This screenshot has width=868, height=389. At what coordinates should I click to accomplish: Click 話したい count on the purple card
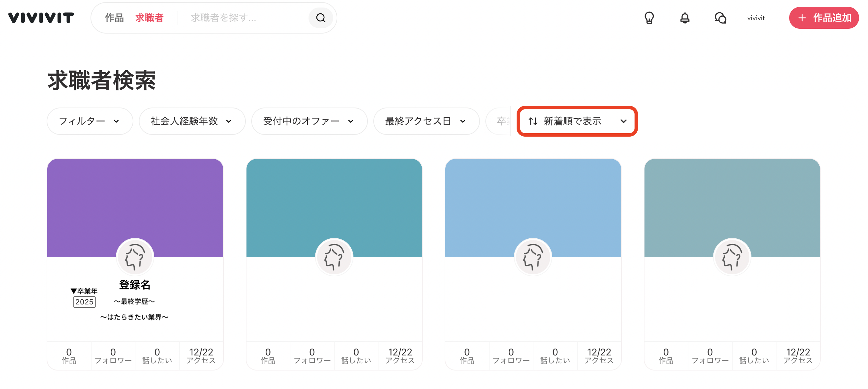point(157,356)
